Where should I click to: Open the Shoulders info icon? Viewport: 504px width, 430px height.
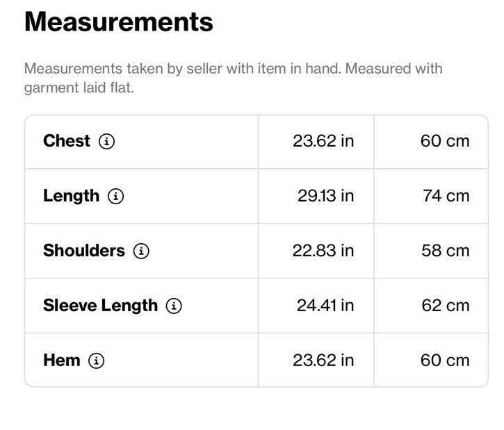141,251
